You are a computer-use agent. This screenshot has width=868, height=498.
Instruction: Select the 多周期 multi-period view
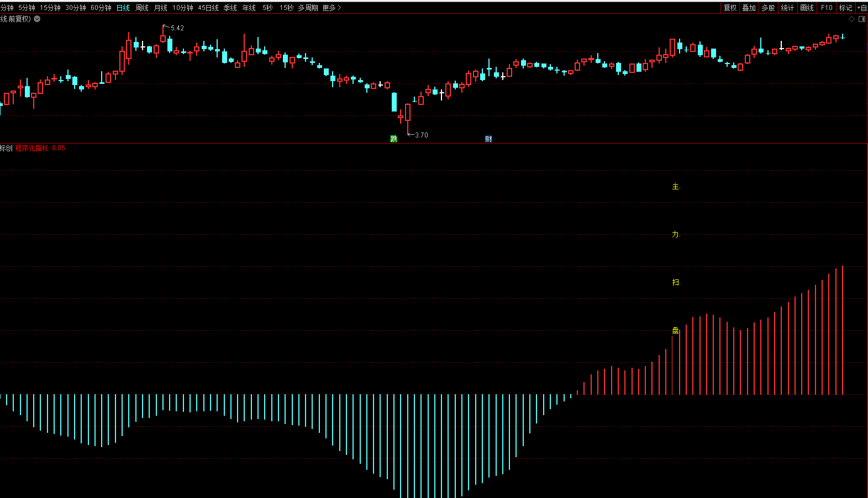[308, 8]
